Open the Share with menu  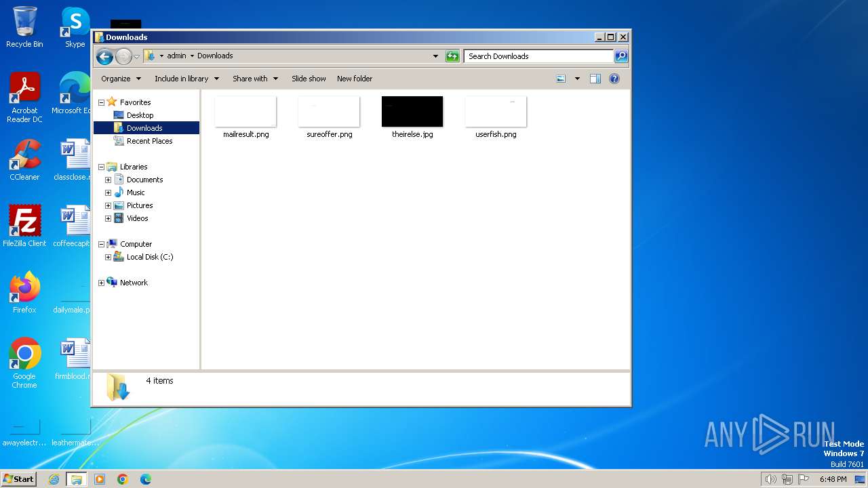click(x=256, y=79)
